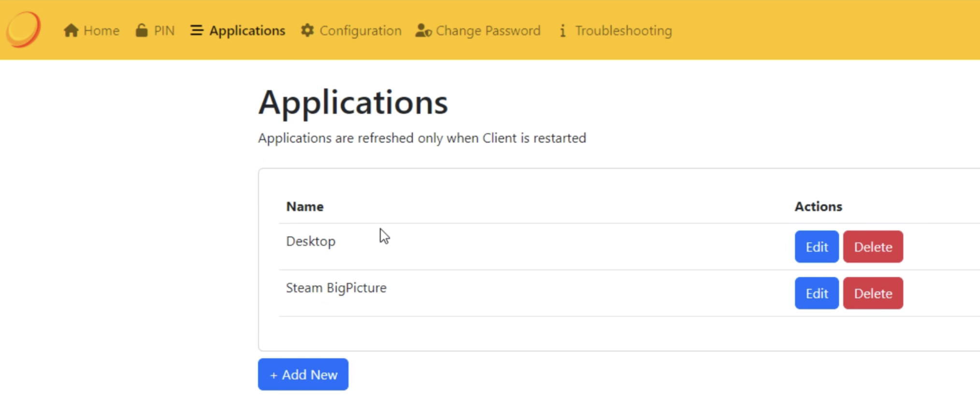Edit the Steam BigPicture application
Viewport: 980px width, 420px height.
817,293
